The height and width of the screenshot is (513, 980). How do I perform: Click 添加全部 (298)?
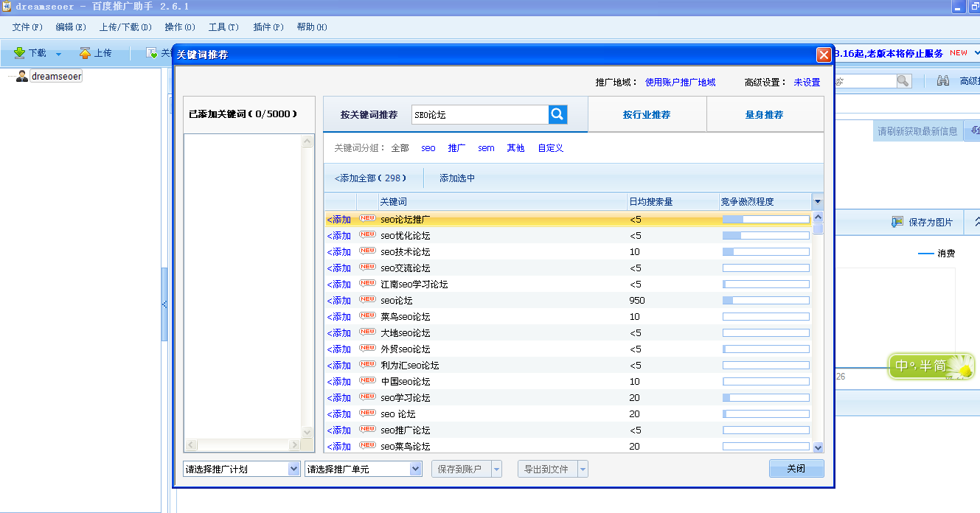point(370,178)
